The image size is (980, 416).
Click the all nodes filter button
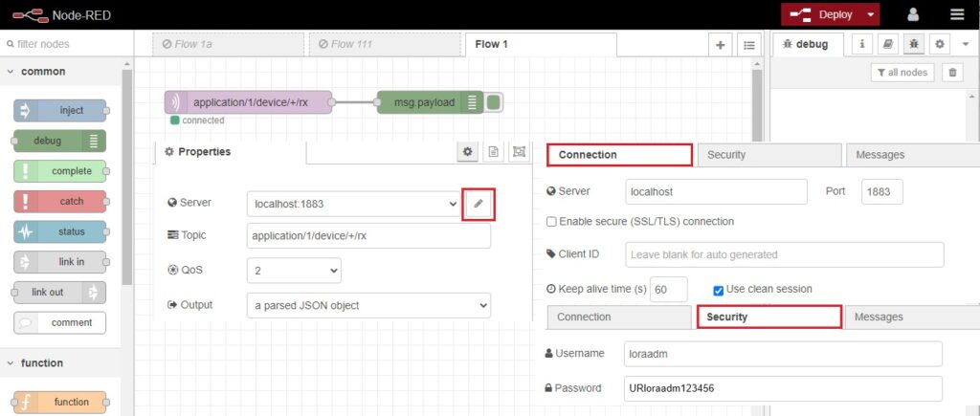902,73
